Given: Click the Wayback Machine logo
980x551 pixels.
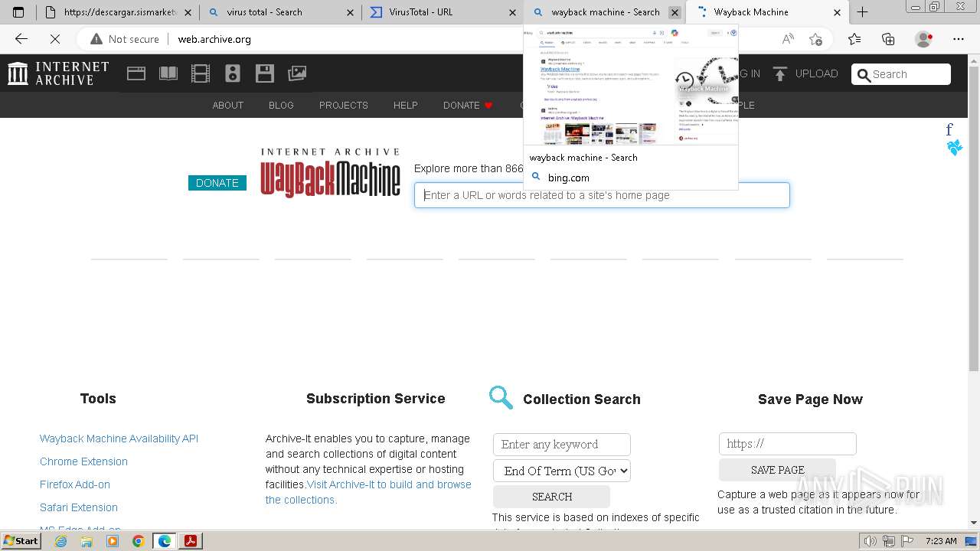Looking at the screenshot, I should [x=330, y=173].
